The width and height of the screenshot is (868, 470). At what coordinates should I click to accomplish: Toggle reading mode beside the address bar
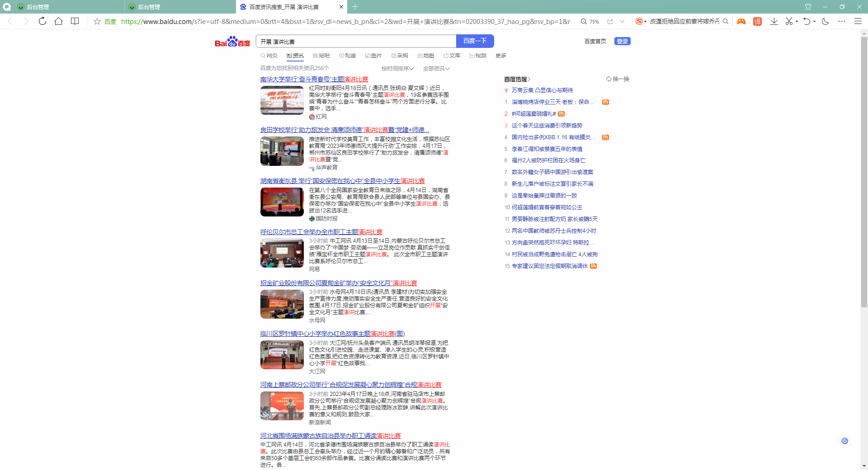click(75, 21)
